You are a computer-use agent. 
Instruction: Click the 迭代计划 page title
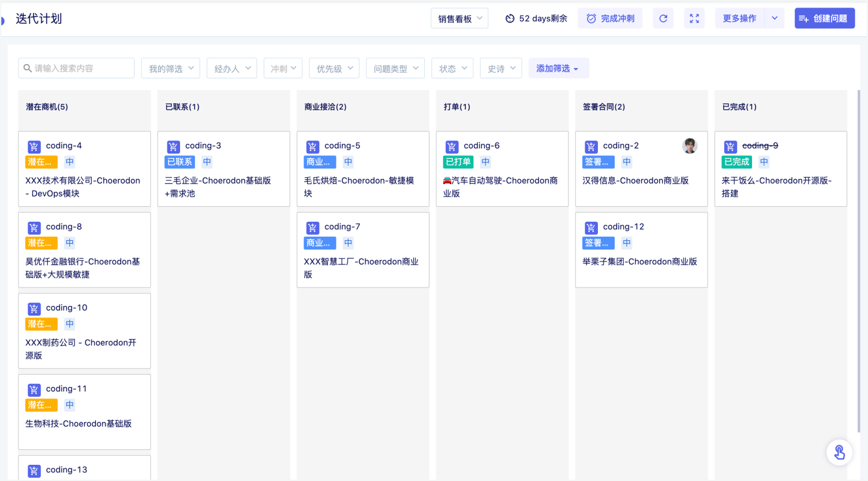[x=39, y=18]
